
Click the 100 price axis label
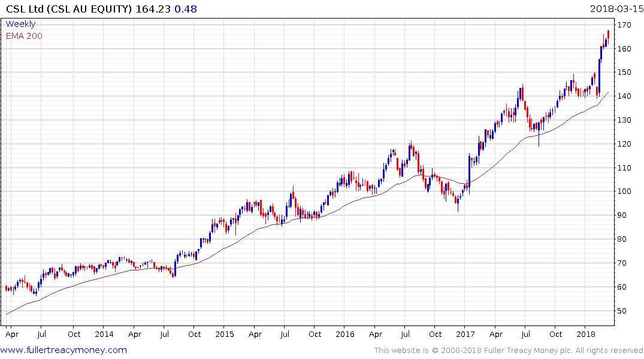(624, 191)
